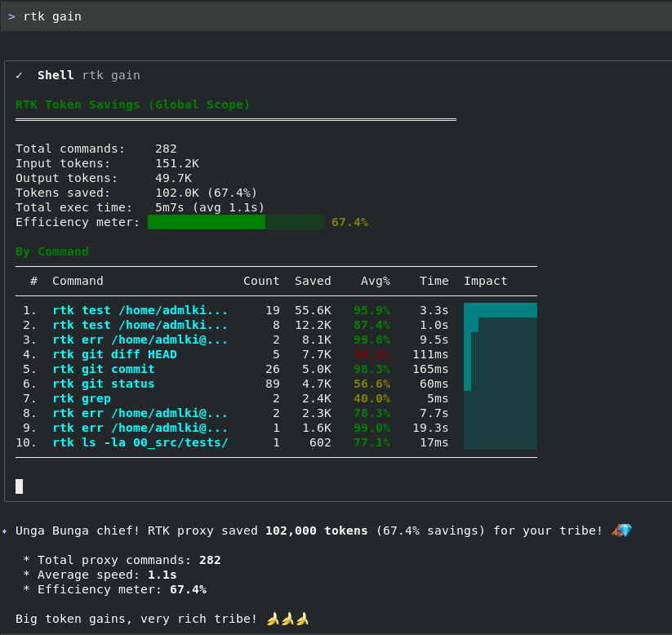Click the green checkmark beside Shell
The width and height of the screenshot is (672, 635).
(19, 75)
